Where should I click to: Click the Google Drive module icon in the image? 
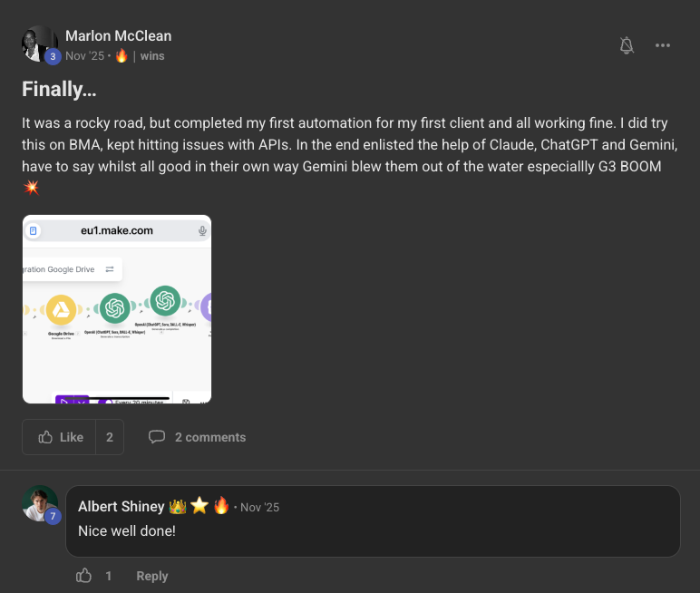click(x=62, y=311)
